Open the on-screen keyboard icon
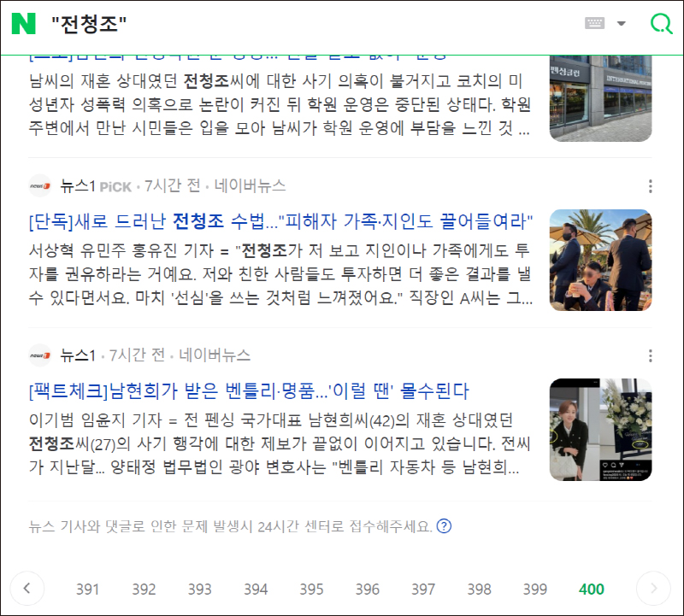684x616 pixels. (594, 23)
